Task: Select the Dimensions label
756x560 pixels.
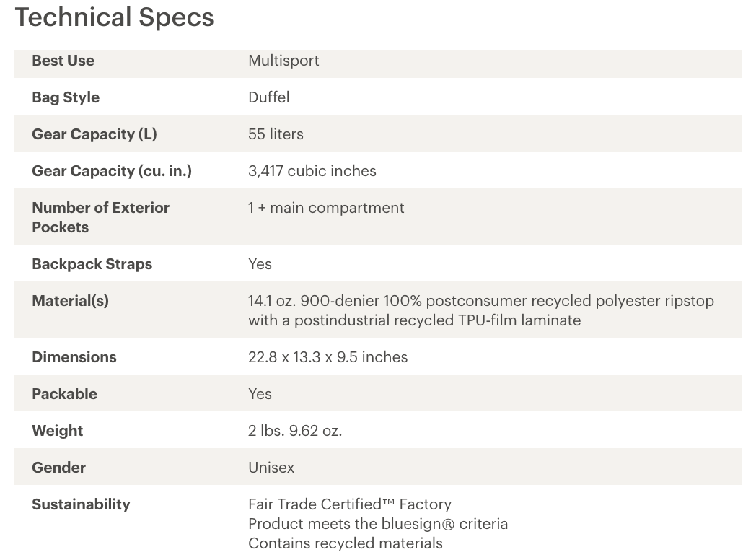Action: coord(74,357)
